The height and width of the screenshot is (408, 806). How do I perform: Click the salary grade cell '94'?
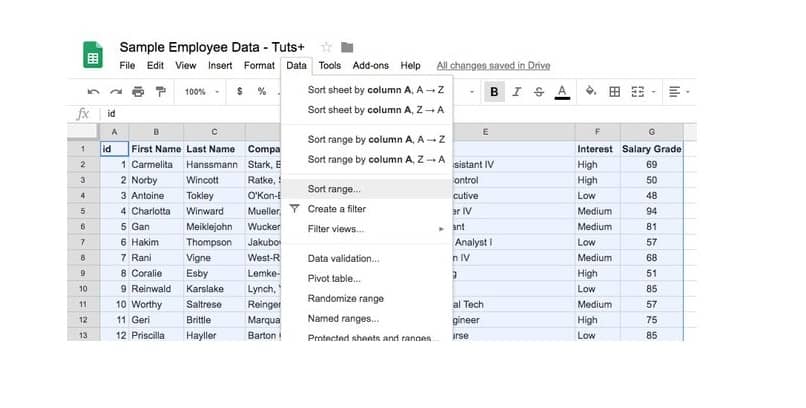click(x=652, y=211)
